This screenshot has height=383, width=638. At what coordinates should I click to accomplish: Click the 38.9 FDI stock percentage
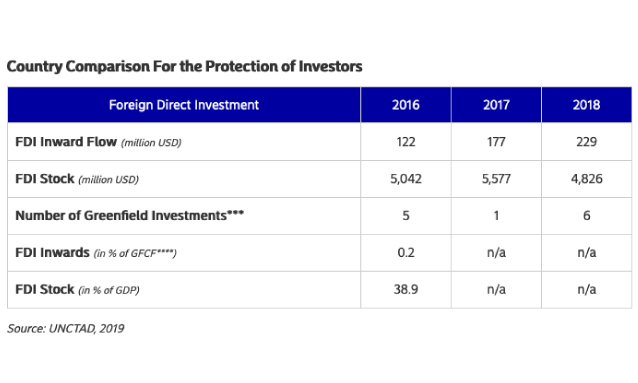406,290
